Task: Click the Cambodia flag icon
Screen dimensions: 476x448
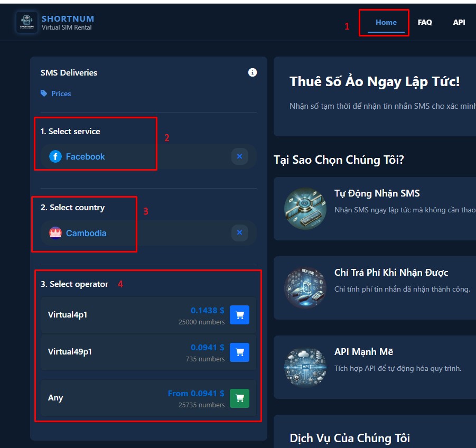Action: 55,233
